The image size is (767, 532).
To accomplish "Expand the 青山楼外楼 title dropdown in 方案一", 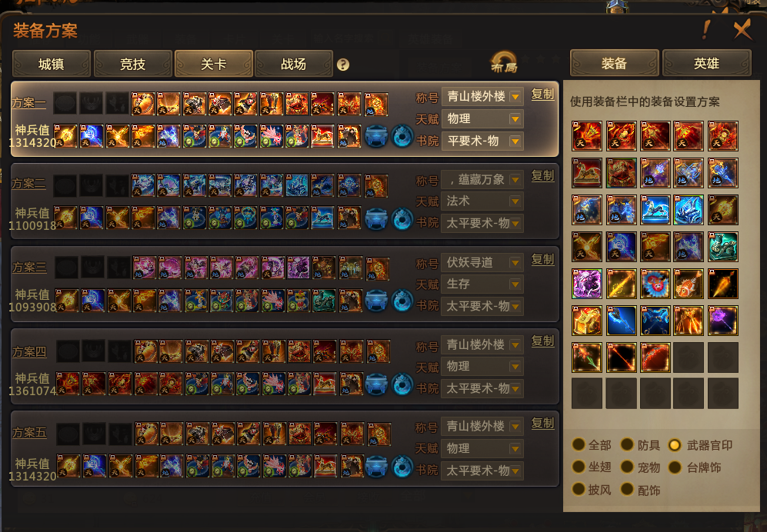I will click(x=515, y=97).
